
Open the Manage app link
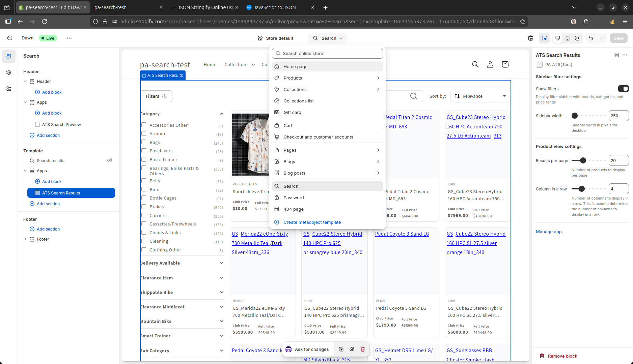(548, 232)
